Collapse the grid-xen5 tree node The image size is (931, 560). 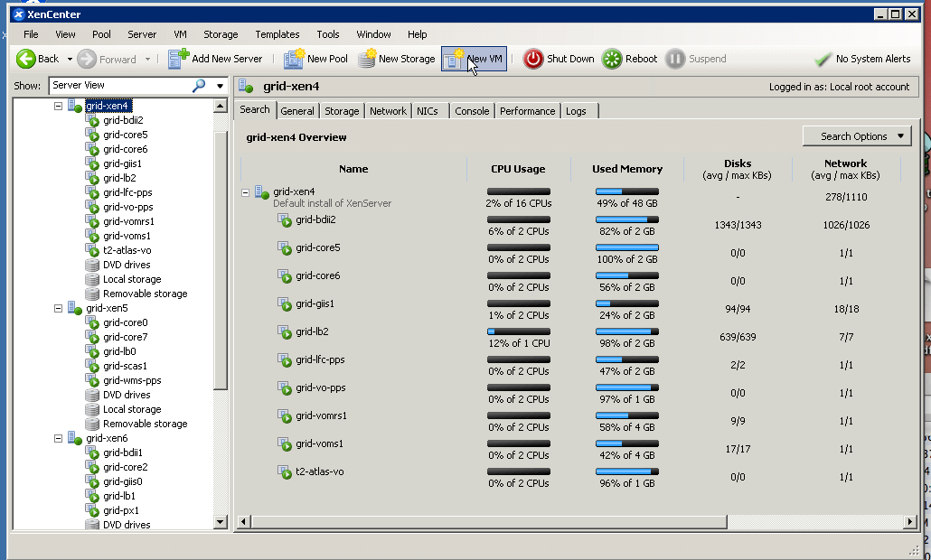(x=58, y=309)
